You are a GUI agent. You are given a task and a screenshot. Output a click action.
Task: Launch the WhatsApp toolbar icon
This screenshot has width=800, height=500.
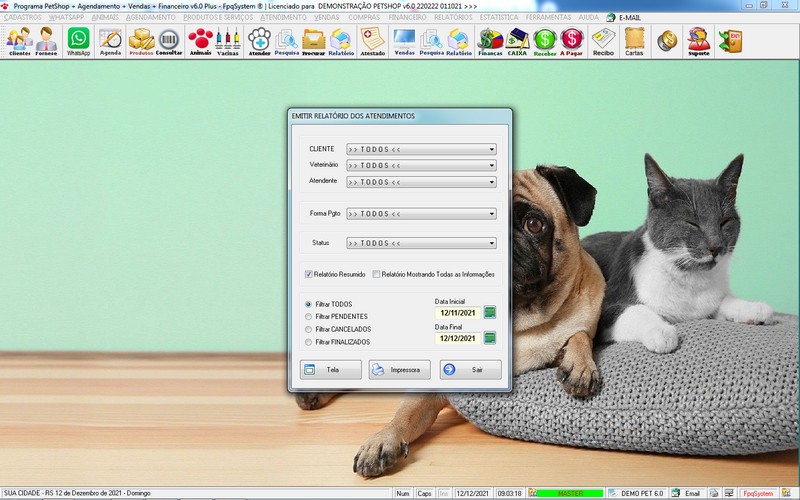click(79, 41)
